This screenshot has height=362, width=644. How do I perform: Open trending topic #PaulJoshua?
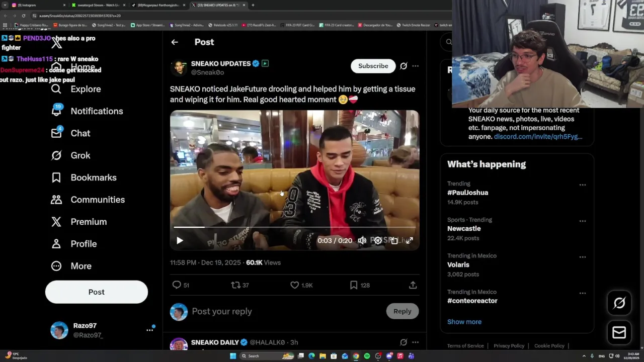(x=467, y=193)
